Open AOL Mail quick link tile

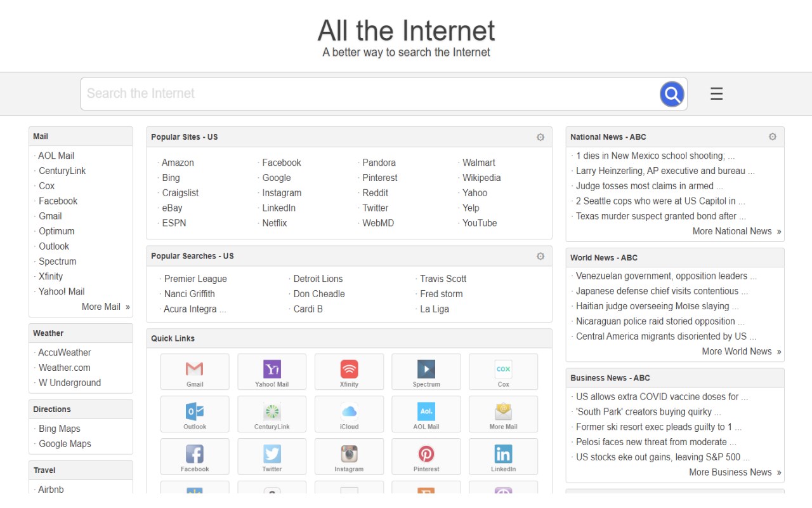pos(426,414)
